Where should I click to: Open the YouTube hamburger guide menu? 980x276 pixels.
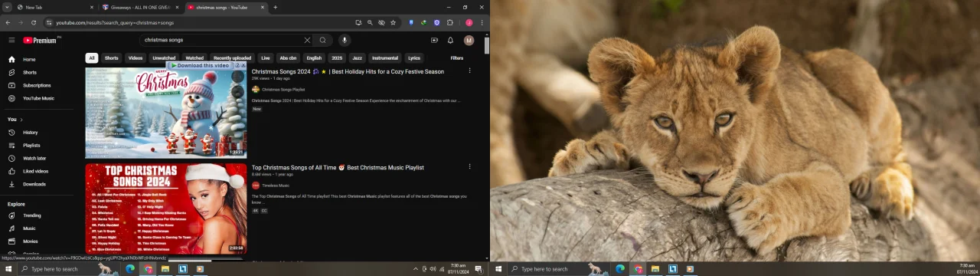(x=11, y=40)
